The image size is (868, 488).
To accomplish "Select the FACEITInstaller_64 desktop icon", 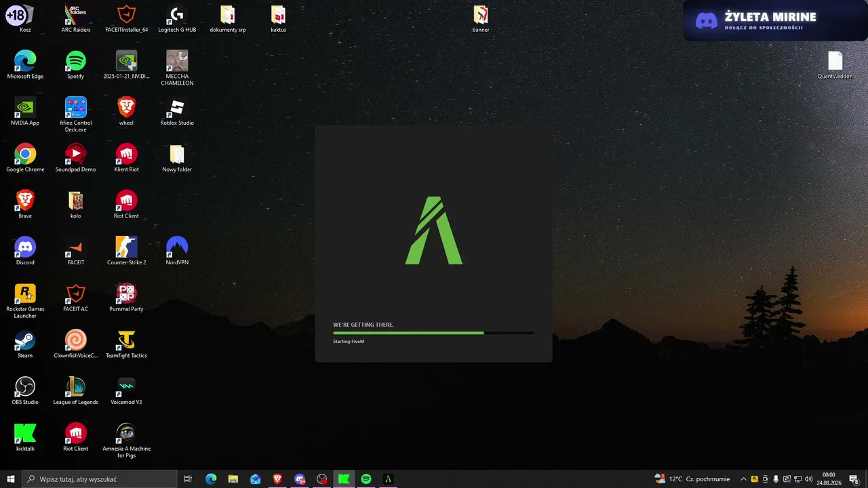I will 127,18.
